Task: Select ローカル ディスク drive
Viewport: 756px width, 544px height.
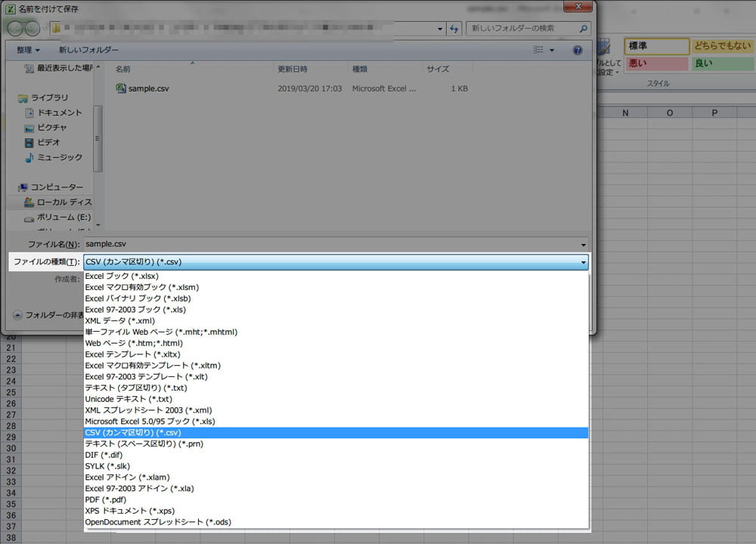Action: pos(58,202)
